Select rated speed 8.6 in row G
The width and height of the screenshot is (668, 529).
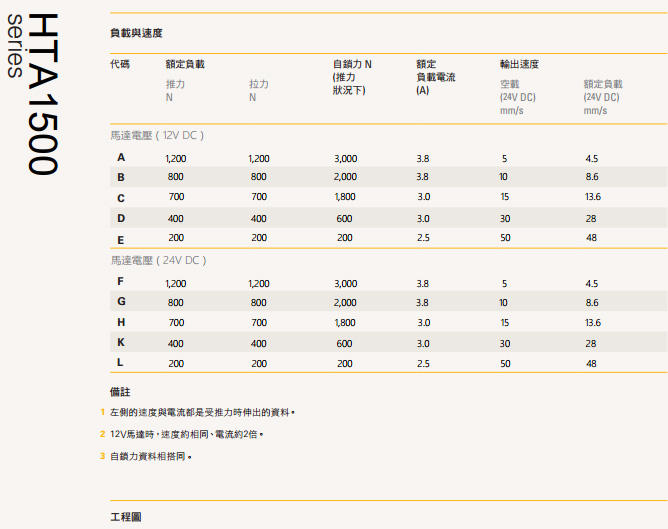click(592, 302)
